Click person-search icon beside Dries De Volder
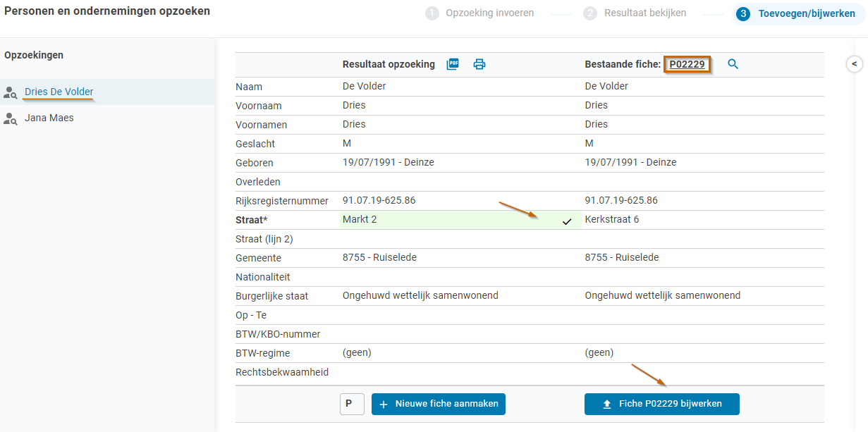Image resolution: width=868 pixels, height=432 pixels. click(x=11, y=92)
